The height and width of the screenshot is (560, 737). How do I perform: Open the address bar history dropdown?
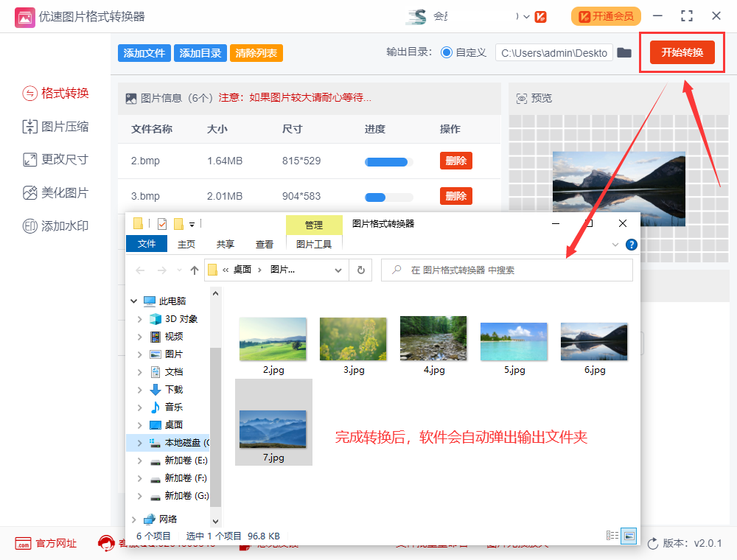click(x=338, y=270)
